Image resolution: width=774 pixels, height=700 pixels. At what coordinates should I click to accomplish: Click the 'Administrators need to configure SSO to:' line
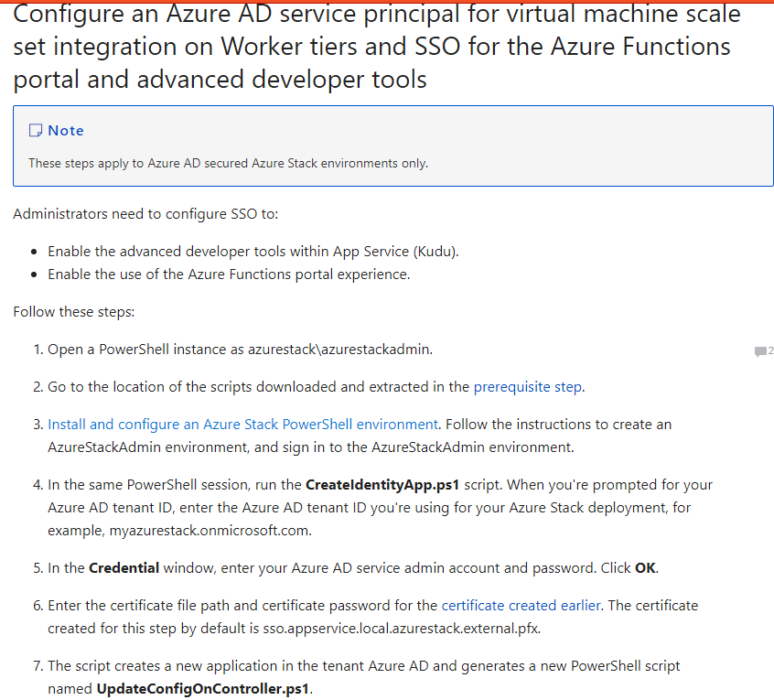(145, 214)
